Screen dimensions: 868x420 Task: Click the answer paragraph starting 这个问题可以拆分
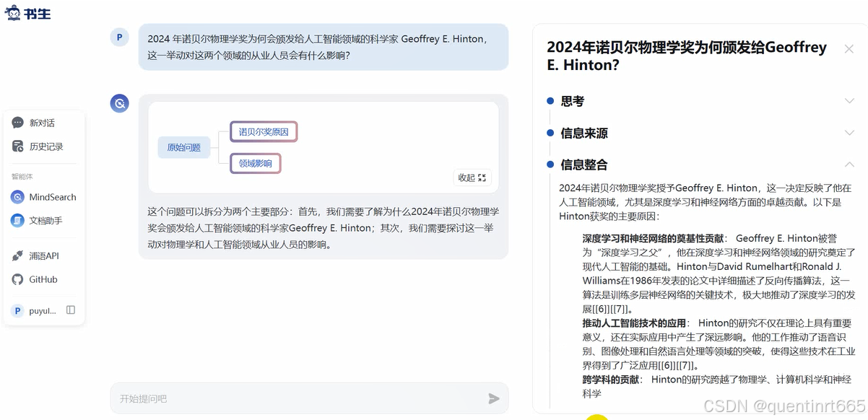tap(324, 228)
